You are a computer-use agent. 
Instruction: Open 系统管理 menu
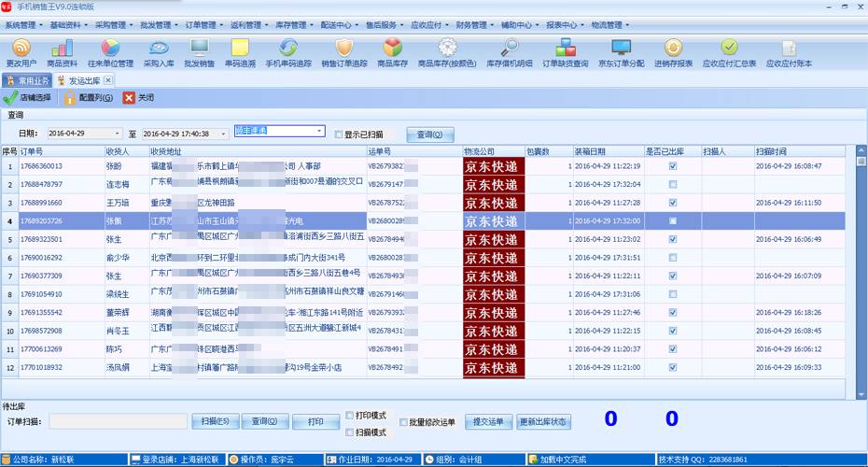23,25
